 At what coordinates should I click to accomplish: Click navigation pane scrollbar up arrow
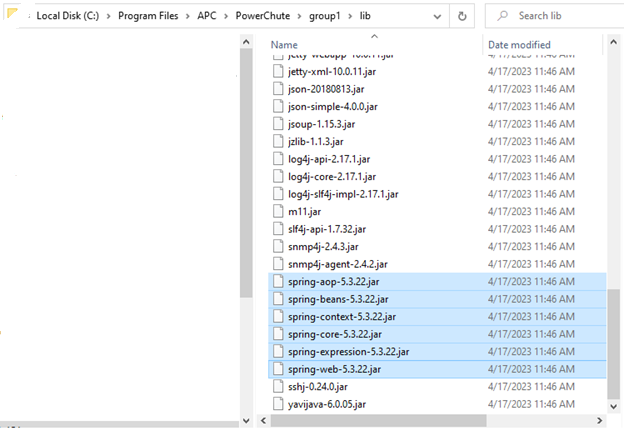(246, 42)
